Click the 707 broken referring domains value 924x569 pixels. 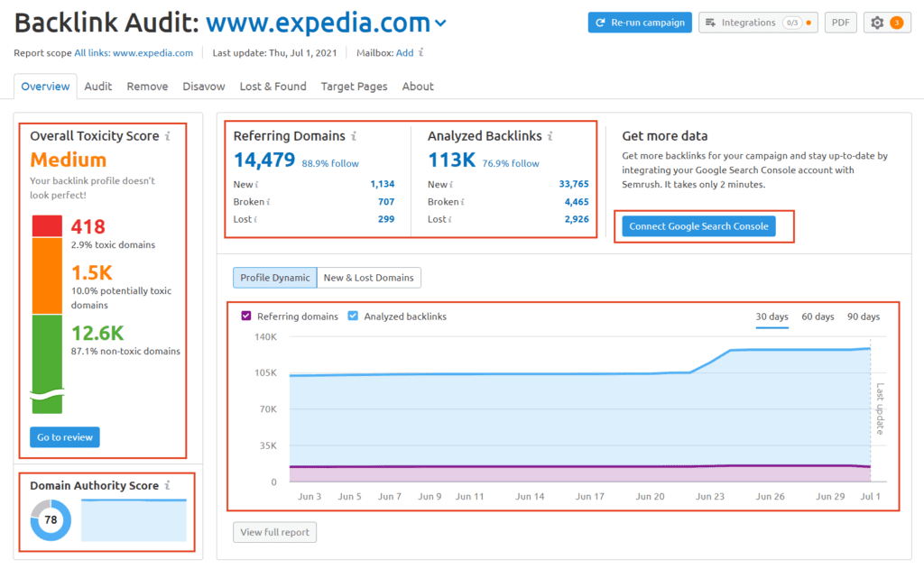click(x=386, y=201)
